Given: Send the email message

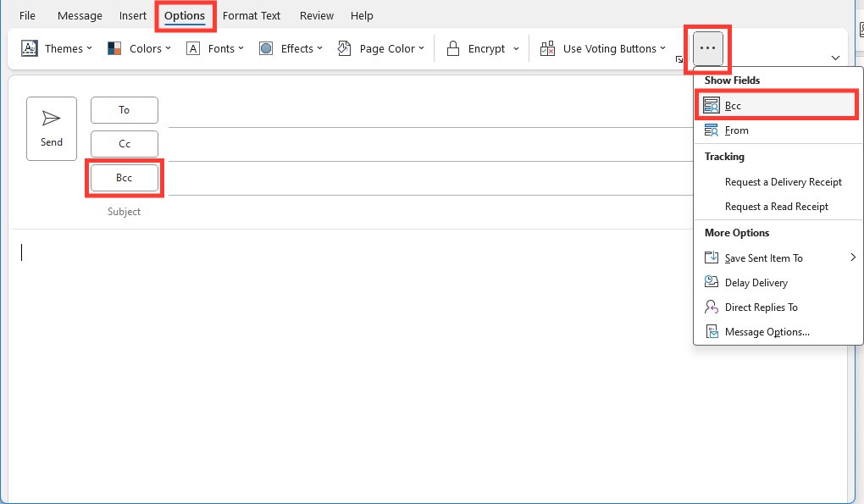Looking at the screenshot, I should coord(51,129).
